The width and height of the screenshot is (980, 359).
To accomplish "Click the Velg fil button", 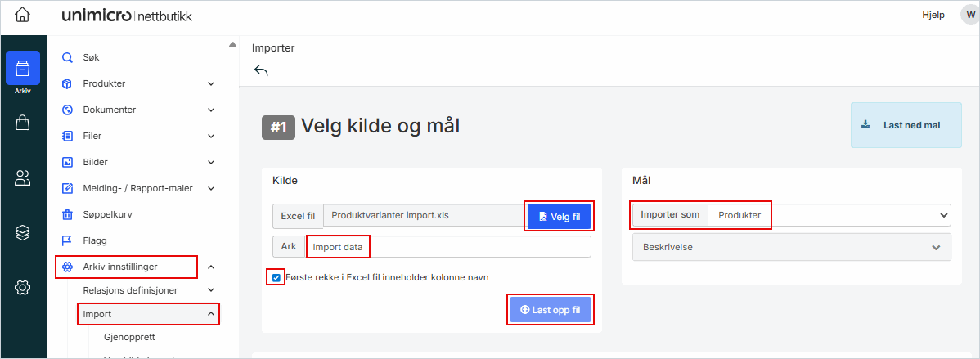I will click(560, 216).
